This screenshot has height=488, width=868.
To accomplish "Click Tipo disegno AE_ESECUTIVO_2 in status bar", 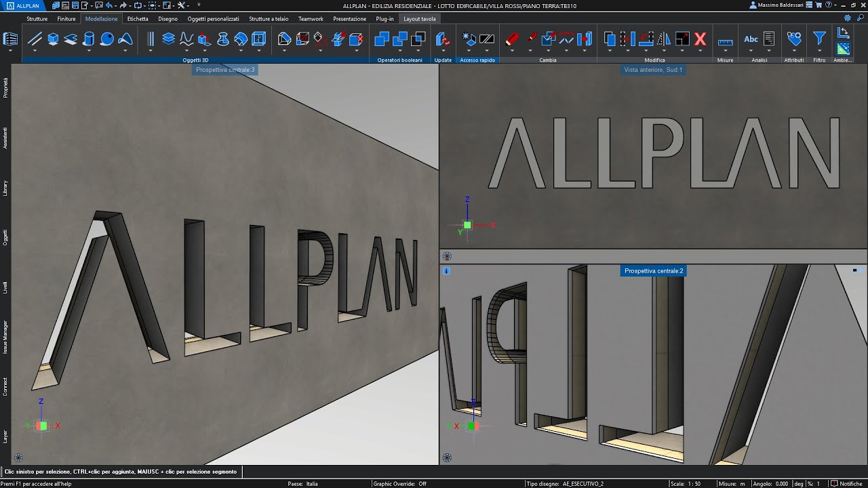I will point(564,484).
